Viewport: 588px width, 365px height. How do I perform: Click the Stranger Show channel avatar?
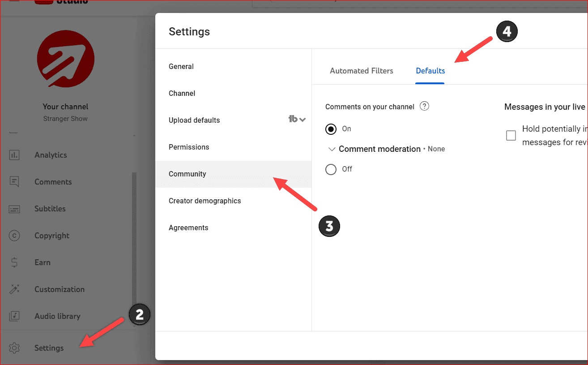(x=65, y=59)
